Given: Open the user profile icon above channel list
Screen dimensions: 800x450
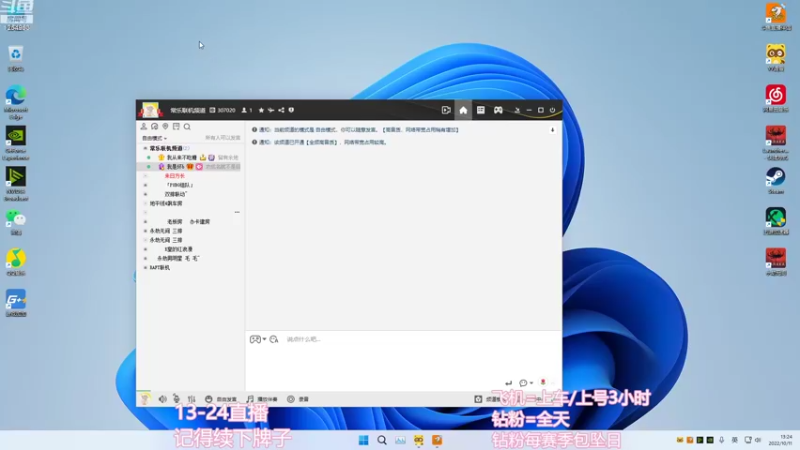Looking at the screenshot, I should click(144, 127).
